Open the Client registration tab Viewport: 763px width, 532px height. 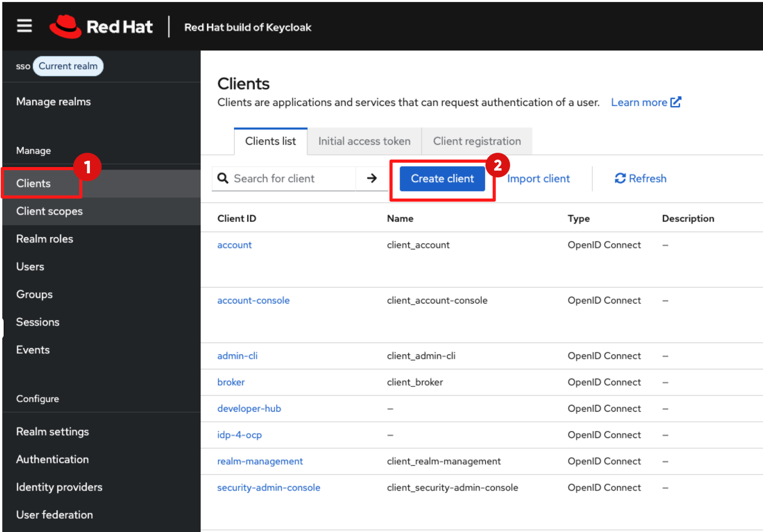coord(477,141)
